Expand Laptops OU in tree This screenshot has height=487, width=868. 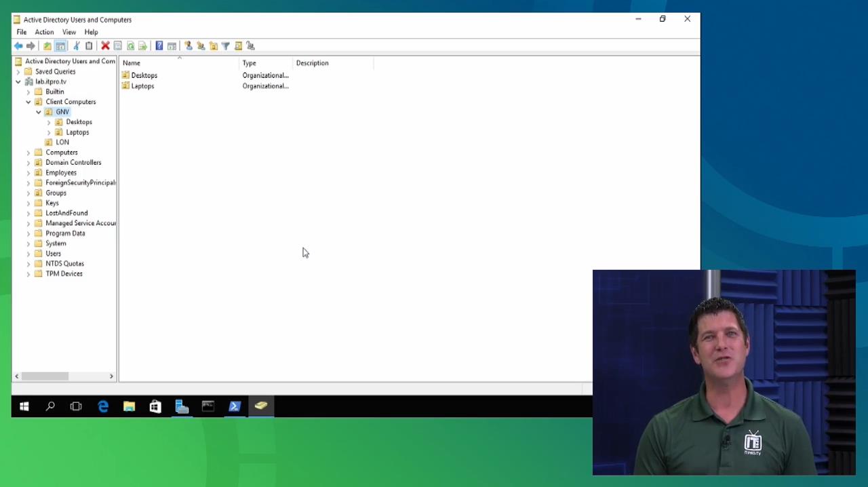coord(49,132)
